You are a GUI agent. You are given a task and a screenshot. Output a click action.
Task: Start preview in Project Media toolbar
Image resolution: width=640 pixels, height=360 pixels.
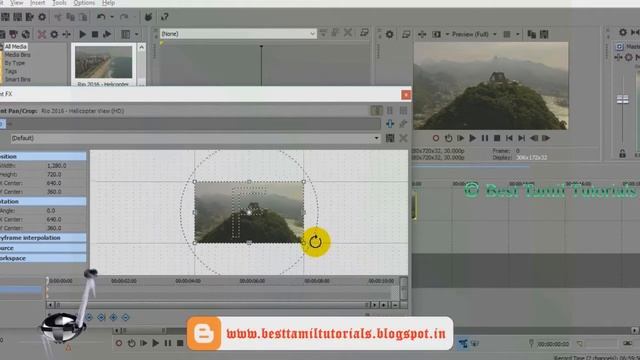point(82,34)
